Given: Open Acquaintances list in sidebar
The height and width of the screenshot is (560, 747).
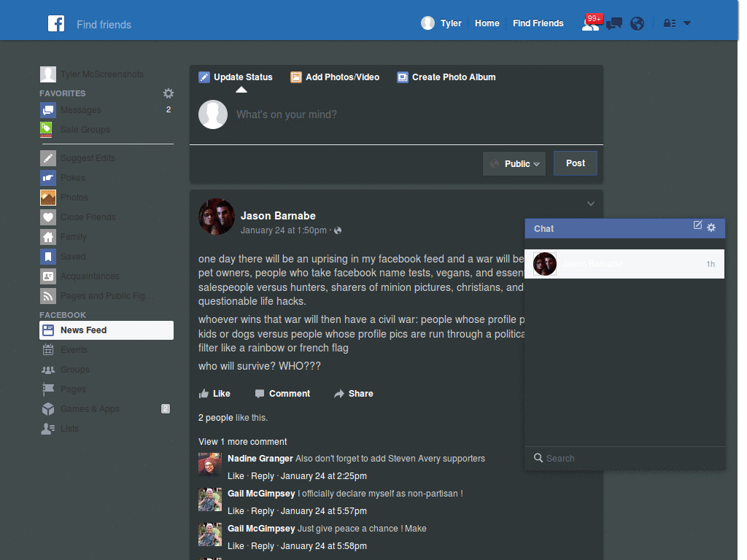Looking at the screenshot, I should click(x=107, y=276).
